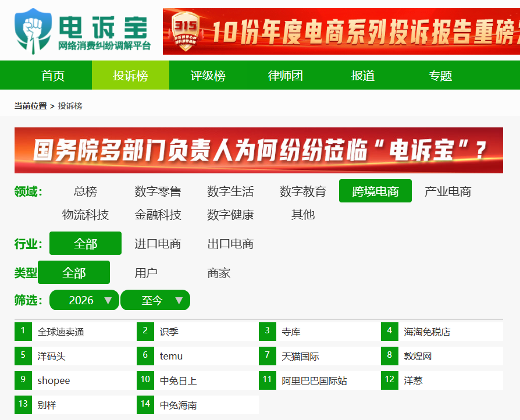Select the 总榜 domain option
The width and height of the screenshot is (520, 420).
point(86,191)
